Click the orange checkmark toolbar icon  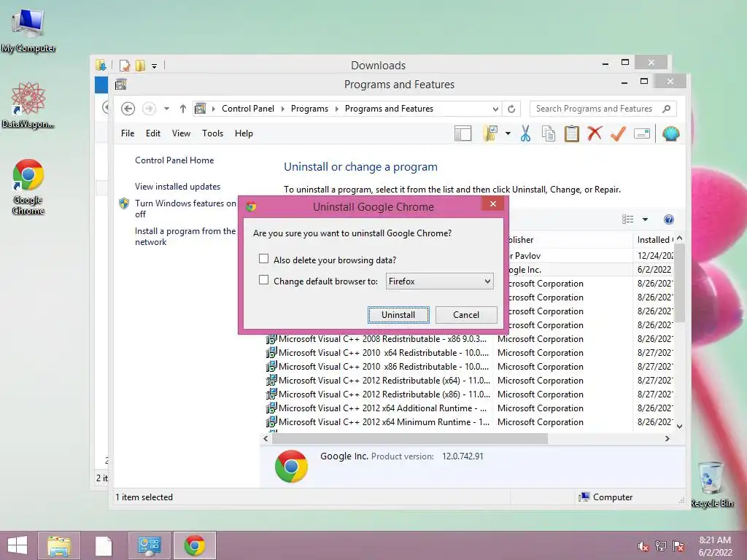pos(618,133)
